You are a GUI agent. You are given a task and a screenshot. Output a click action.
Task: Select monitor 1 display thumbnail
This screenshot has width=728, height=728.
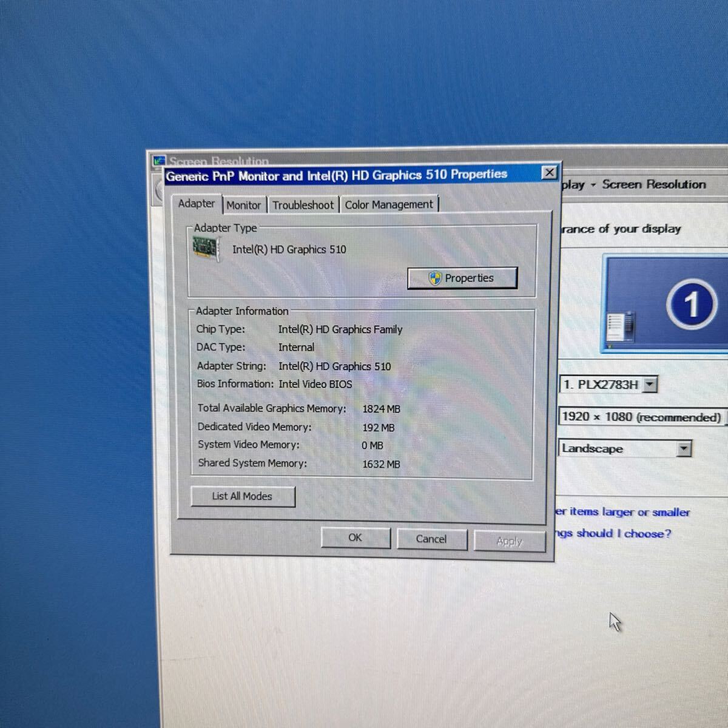click(x=666, y=304)
